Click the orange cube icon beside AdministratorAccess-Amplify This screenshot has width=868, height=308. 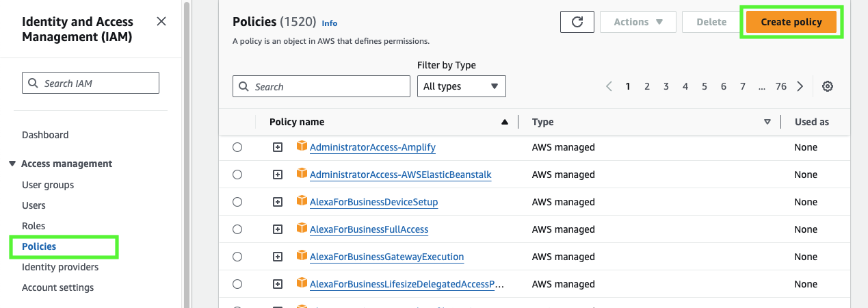[302, 146]
